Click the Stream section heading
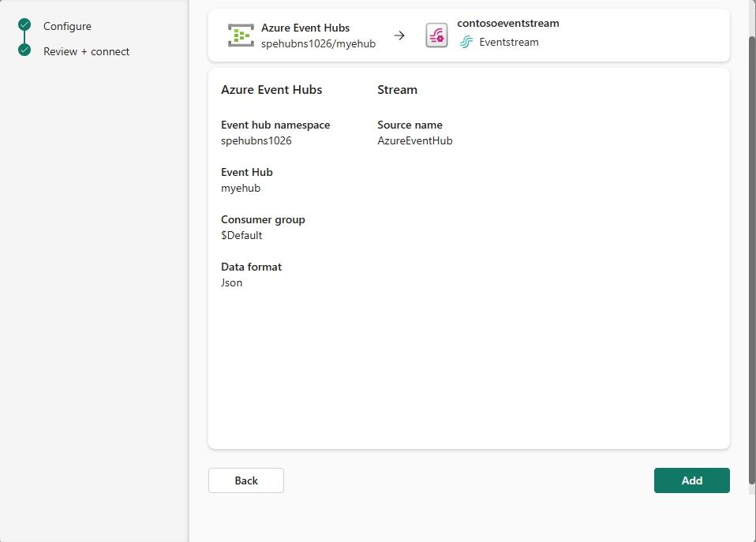Screen dimensions: 756x542 point(397,90)
